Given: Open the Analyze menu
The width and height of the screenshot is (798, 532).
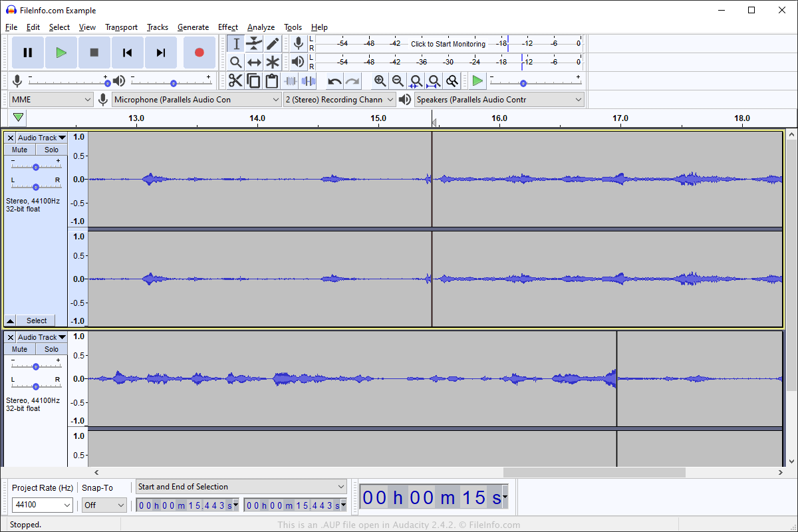Looking at the screenshot, I should [261, 27].
